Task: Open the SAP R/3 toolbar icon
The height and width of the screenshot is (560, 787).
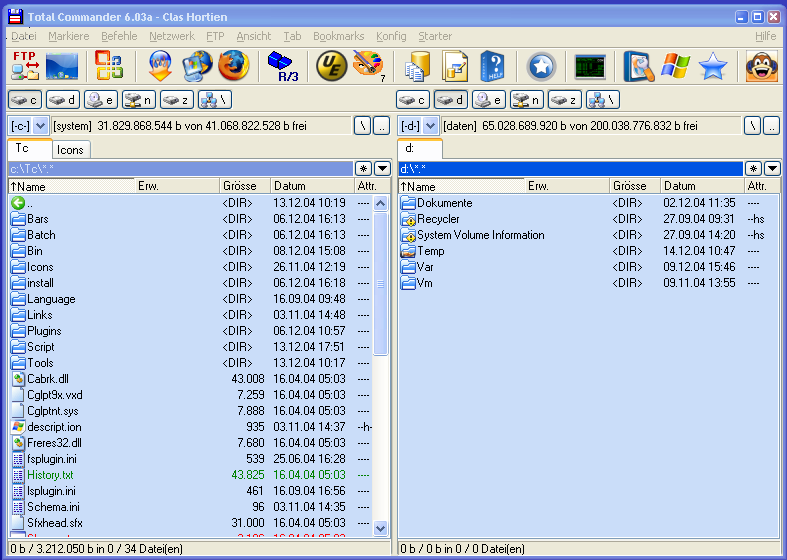Action: click(284, 66)
